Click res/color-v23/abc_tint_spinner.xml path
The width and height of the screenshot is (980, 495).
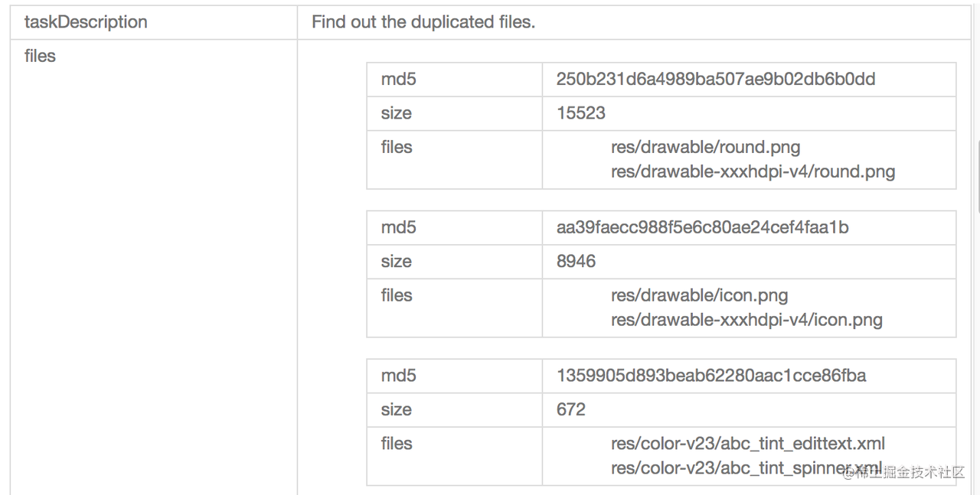(x=746, y=468)
